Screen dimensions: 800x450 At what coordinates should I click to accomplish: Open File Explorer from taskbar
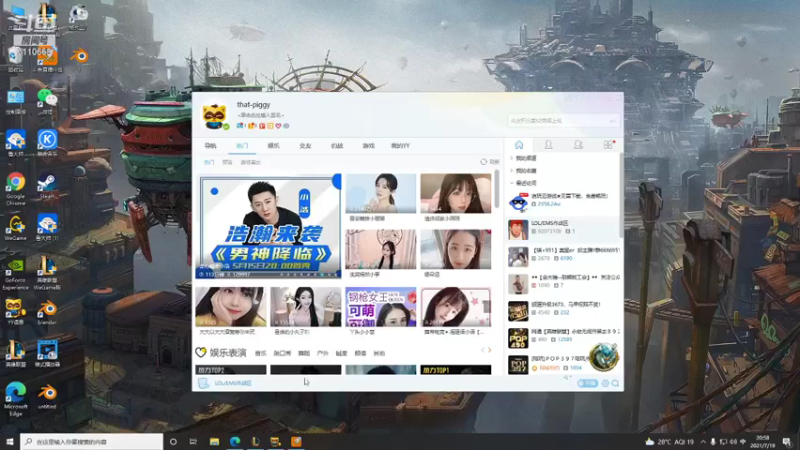tap(214, 441)
